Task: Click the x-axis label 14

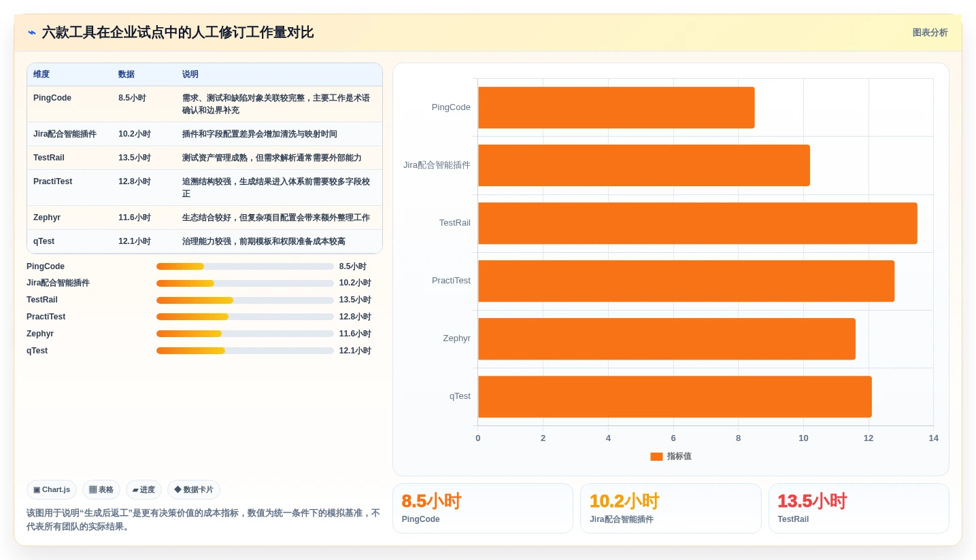Action: 933,438
